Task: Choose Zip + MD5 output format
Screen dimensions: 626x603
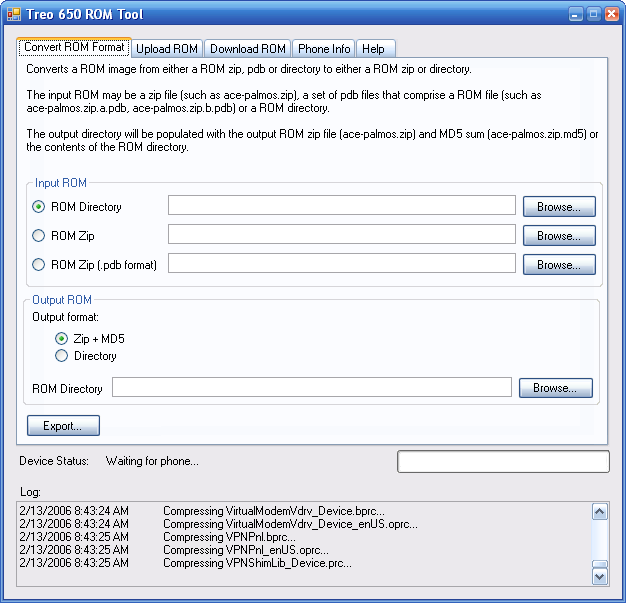Action: (61, 339)
